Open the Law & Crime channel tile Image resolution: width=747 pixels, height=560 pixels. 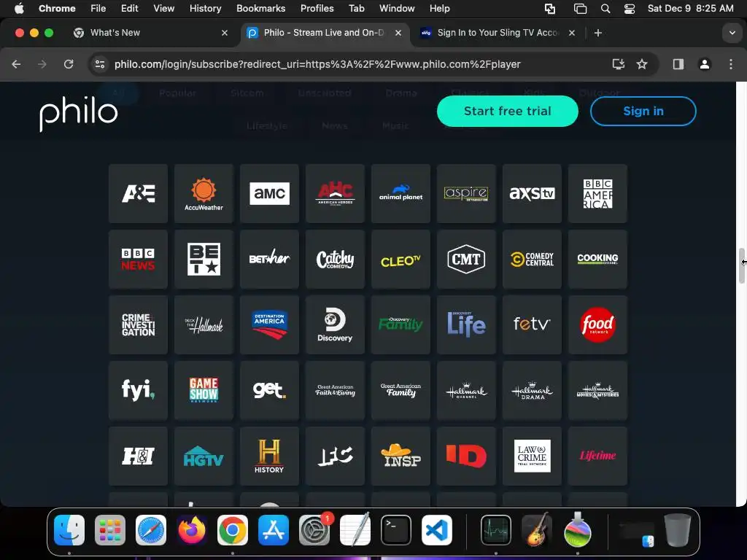tap(532, 456)
